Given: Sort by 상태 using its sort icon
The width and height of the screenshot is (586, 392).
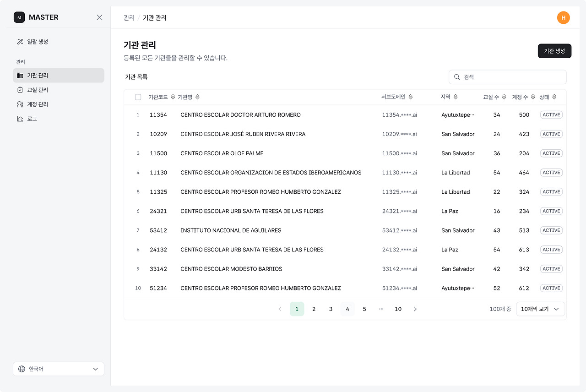Looking at the screenshot, I should click(554, 97).
